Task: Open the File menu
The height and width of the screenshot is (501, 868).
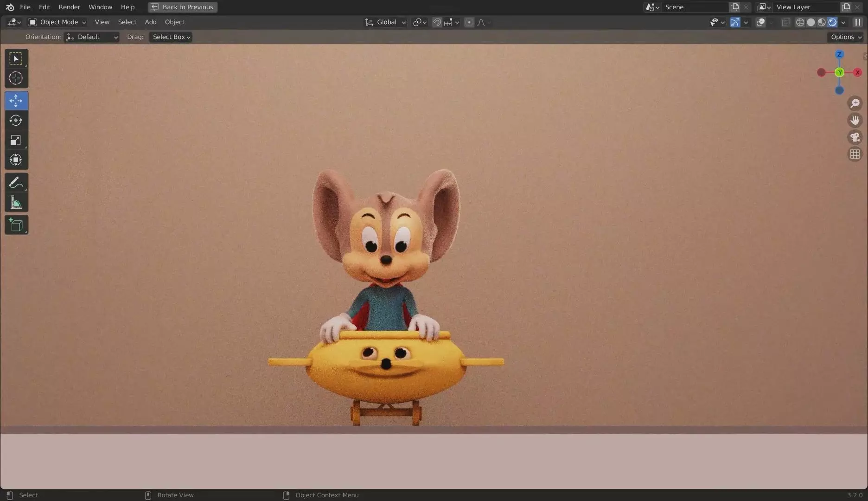Action: [x=25, y=7]
